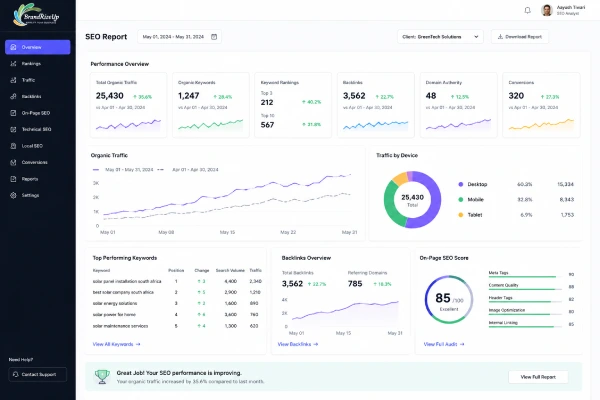Image resolution: width=600 pixels, height=400 pixels.
Task: Click the Download Report button
Action: [520, 37]
